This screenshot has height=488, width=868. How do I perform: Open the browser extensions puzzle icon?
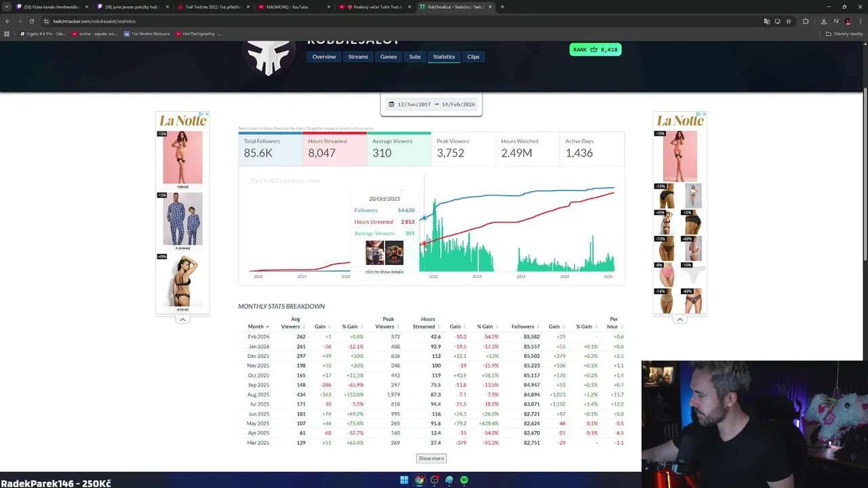[x=806, y=21]
